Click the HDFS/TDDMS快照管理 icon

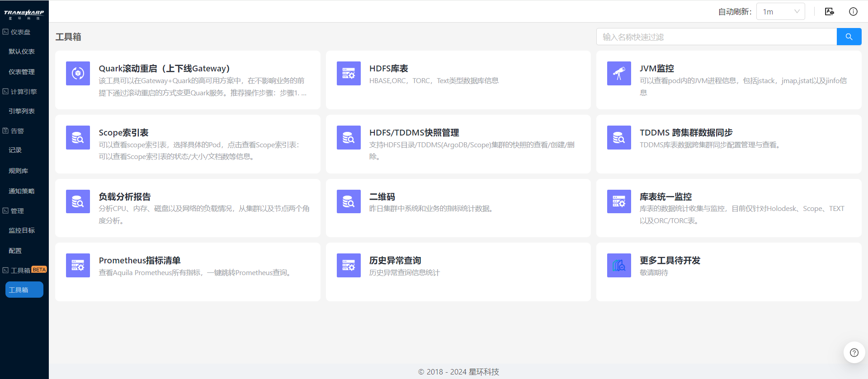click(349, 137)
